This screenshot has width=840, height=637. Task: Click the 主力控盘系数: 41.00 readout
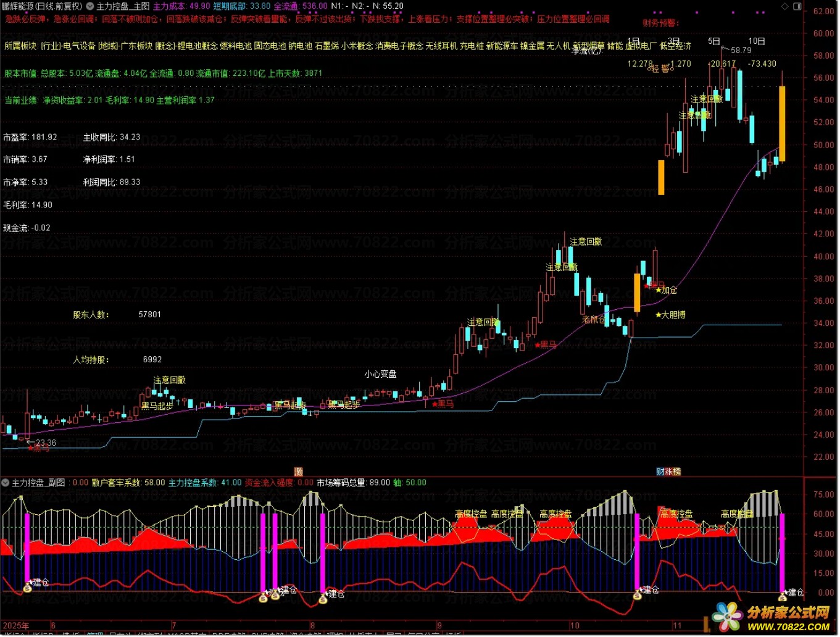205,483
